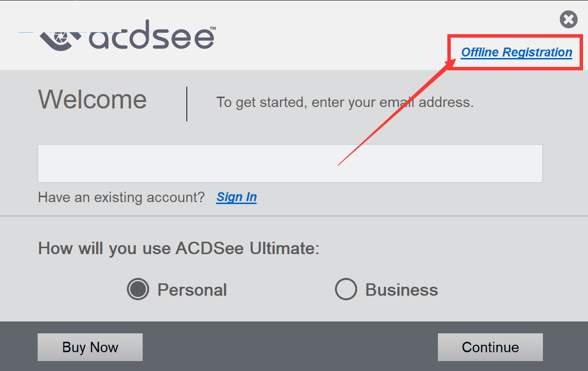
Task: Close the ACDSee welcome dialog
Action: [569, 20]
